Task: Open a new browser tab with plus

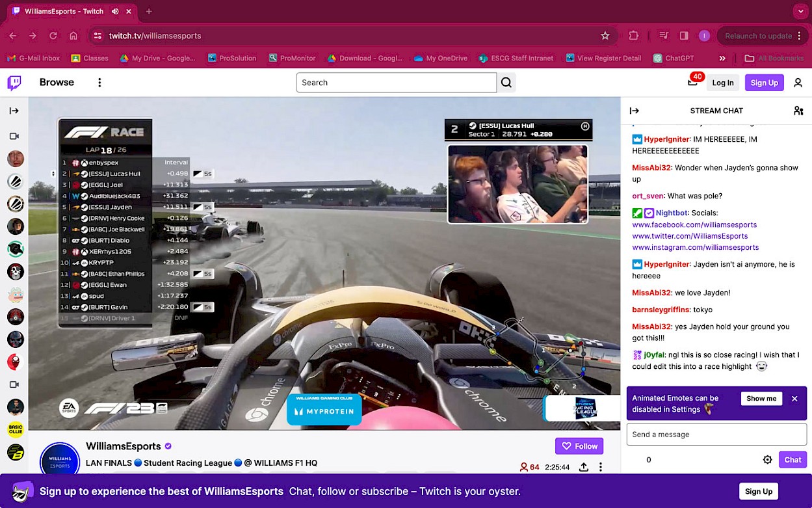Action: click(149, 12)
